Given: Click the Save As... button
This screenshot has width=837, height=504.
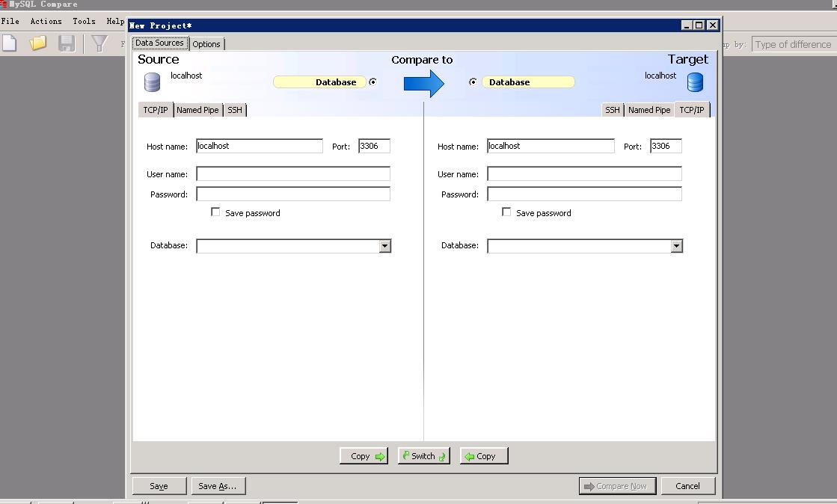Looking at the screenshot, I should click(x=218, y=486).
